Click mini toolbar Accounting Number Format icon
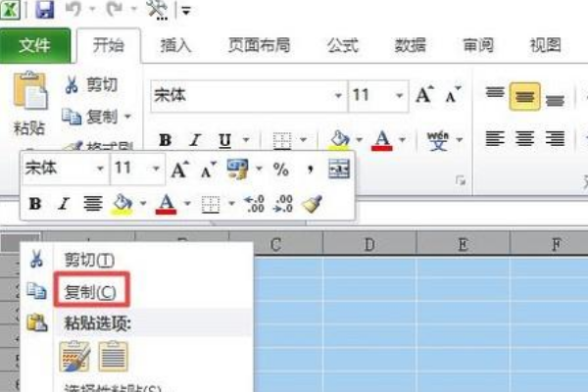The height and width of the screenshot is (392, 588). 237,169
